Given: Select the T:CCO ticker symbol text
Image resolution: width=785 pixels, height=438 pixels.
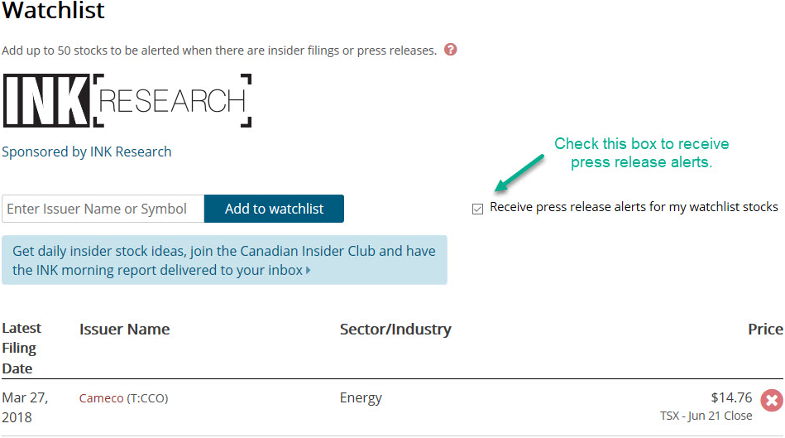Looking at the screenshot, I should click(x=147, y=398).
